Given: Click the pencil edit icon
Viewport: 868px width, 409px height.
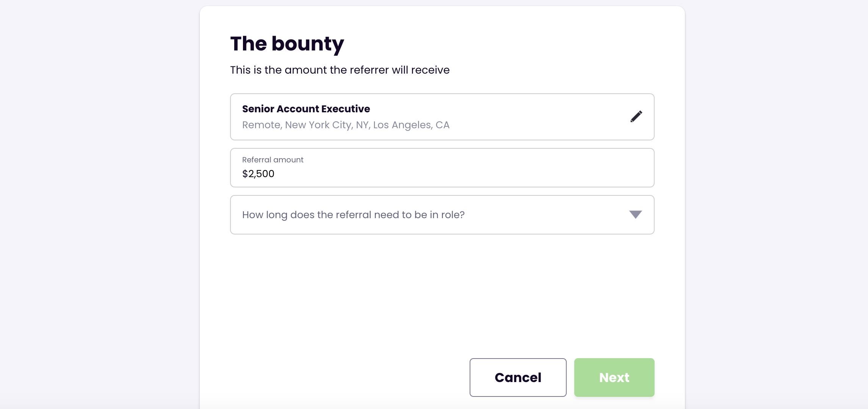Looking at the screenshot, I should click(636, 116).
